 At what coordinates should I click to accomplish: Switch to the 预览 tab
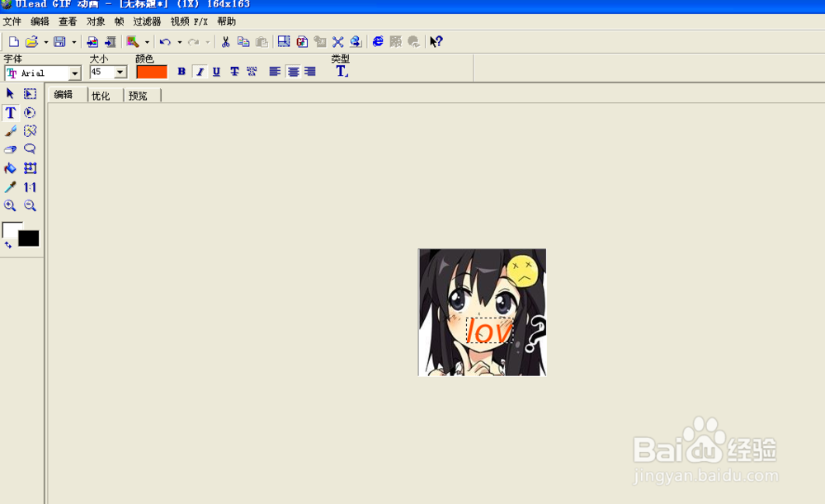click(138, 96)
